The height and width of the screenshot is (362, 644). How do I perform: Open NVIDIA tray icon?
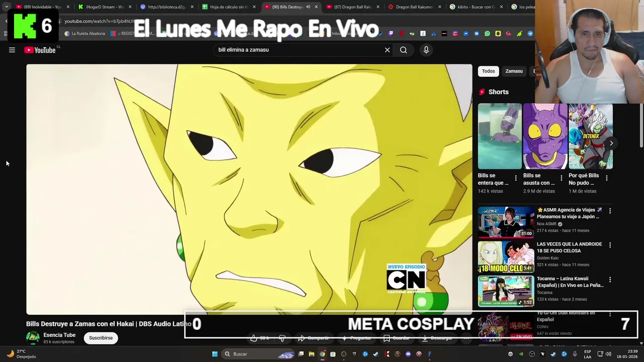521,354
